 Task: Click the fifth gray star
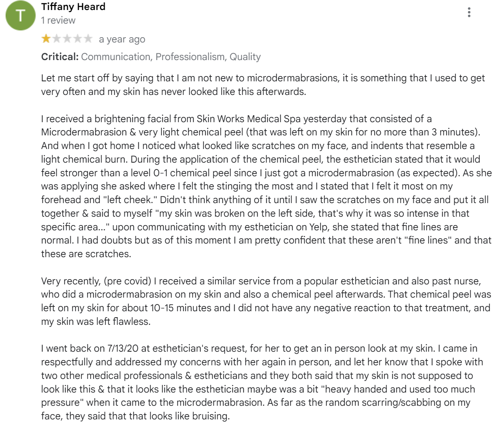88,39
